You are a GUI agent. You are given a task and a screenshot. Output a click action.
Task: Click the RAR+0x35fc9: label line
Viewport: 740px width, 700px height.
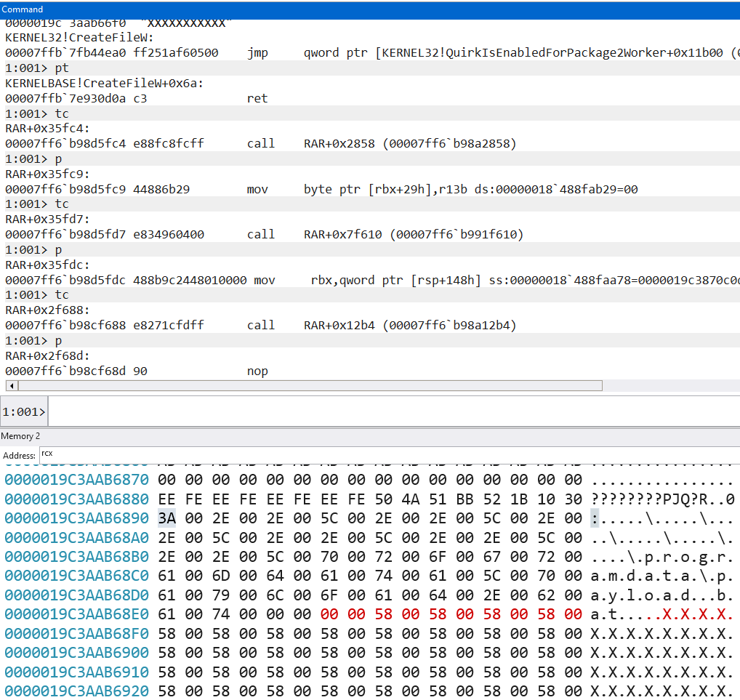coord(47,174)
